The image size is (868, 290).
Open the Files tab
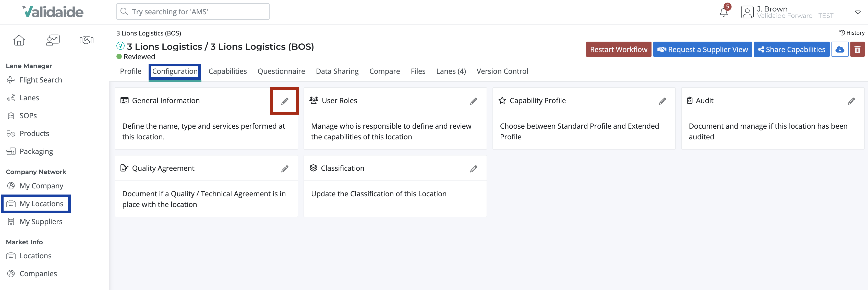(x=418, y=71)
